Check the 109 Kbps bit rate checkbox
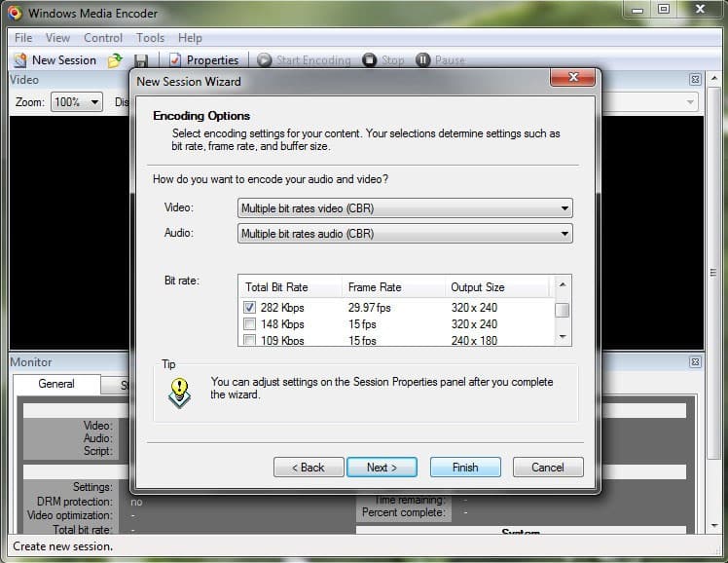 (250, 340)
